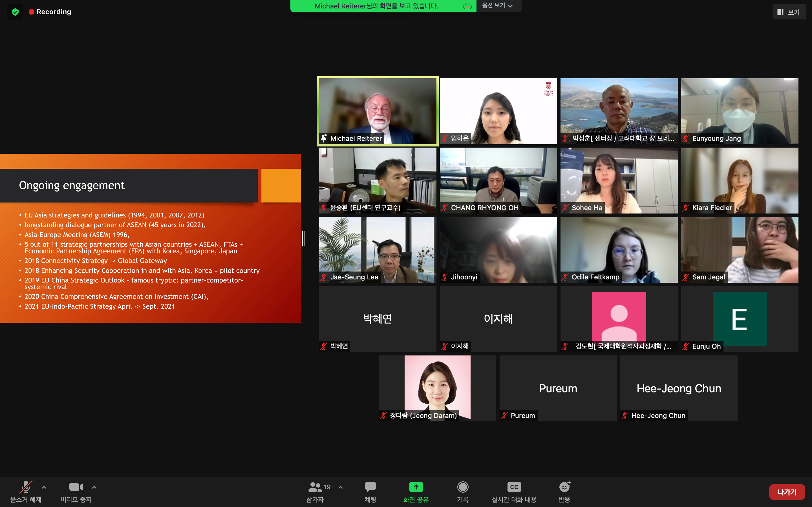Open live transcript CC (실시간 대화 내용)
812x507 pixels.
[514, 487]
